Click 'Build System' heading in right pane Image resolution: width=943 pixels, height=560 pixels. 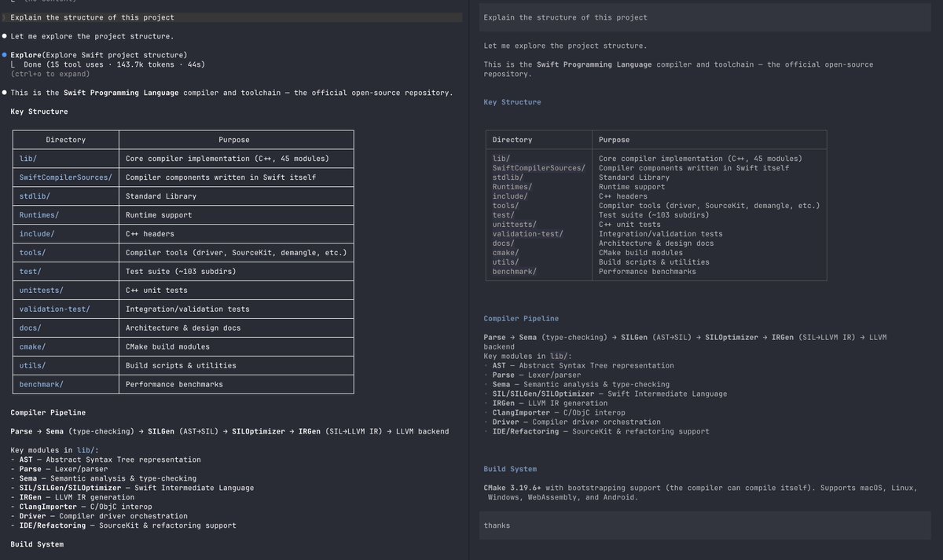pyautogui.click(x=511, y=469)
